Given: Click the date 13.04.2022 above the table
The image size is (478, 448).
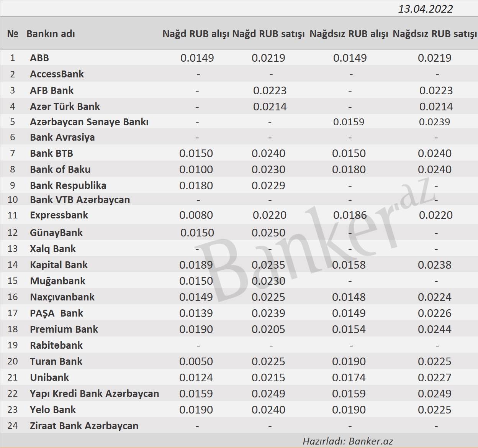Looking at the screenshot, I should click(425, 9).
